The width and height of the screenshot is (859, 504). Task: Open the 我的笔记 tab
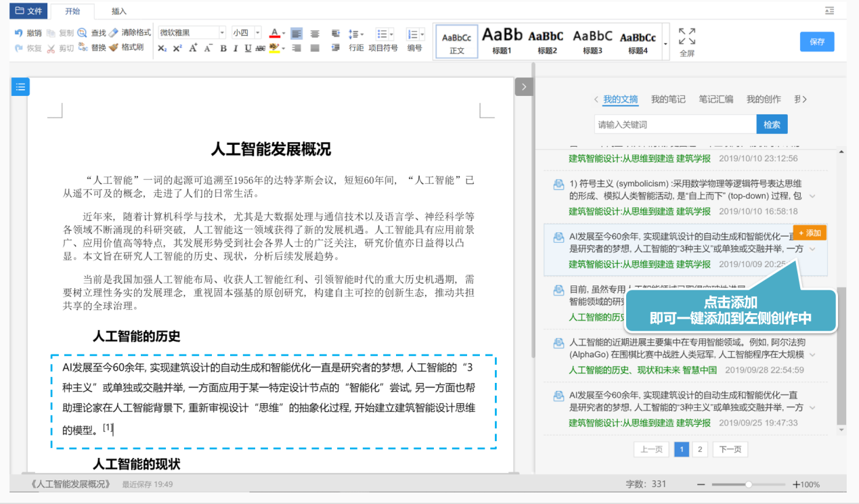[668, 99]
